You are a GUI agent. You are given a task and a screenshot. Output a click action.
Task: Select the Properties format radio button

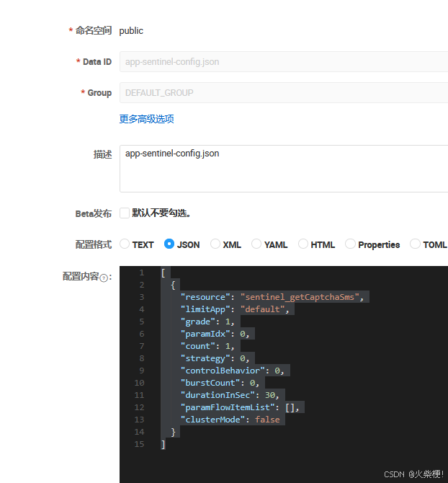tap(350, 244)
